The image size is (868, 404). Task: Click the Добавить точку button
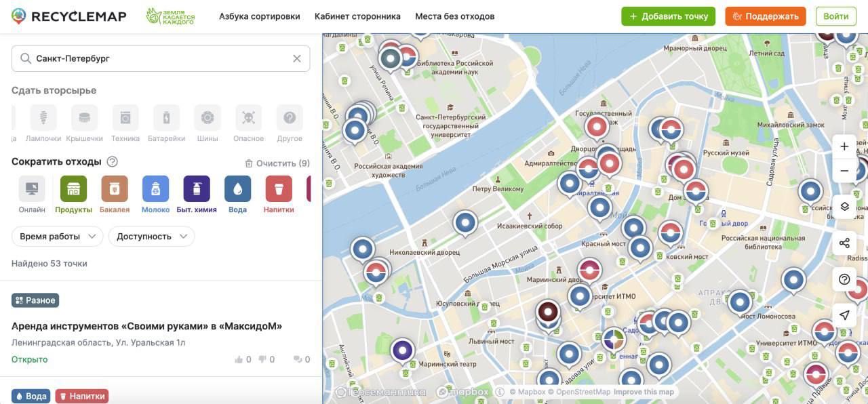click(x=669, y=16)
